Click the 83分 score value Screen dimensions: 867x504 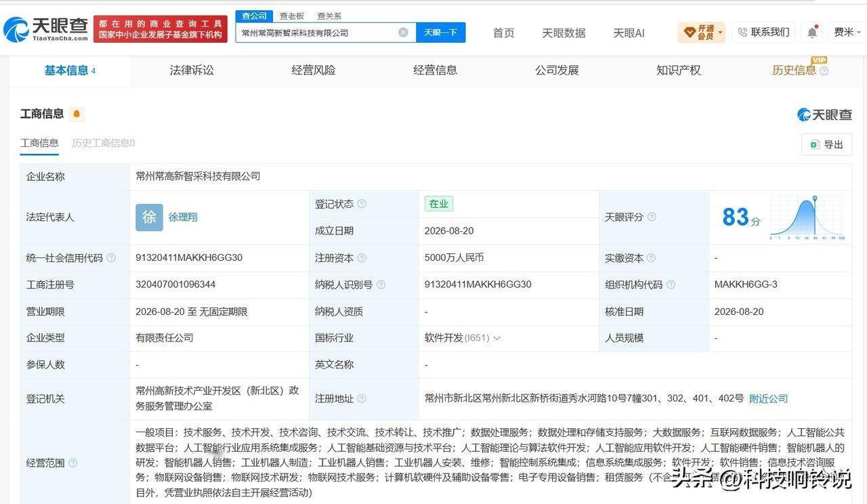[x=741, y=217]
